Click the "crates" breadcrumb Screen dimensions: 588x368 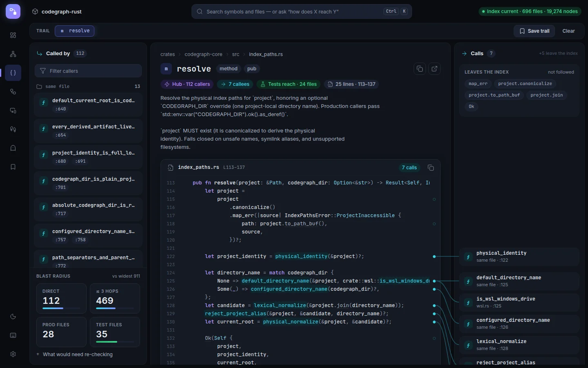tap(167, 54)
